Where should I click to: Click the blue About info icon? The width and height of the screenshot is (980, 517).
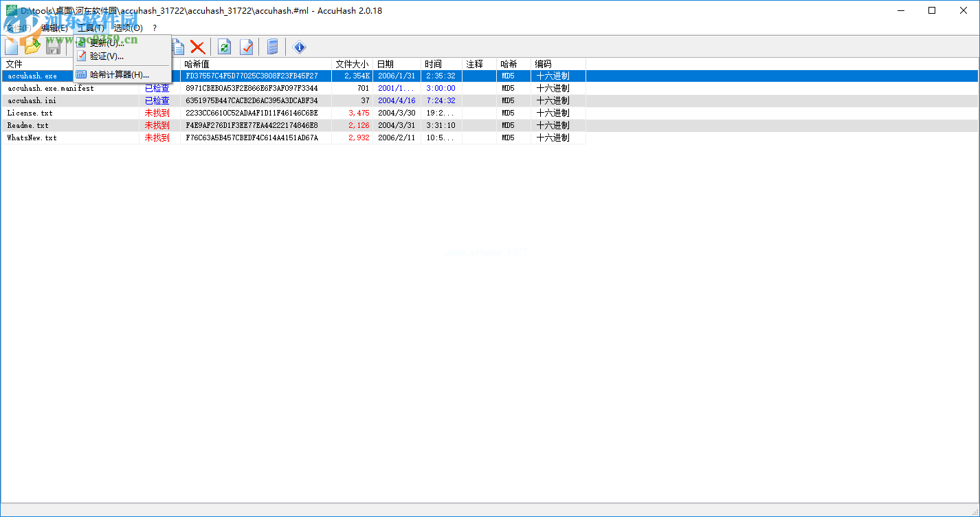299,47
